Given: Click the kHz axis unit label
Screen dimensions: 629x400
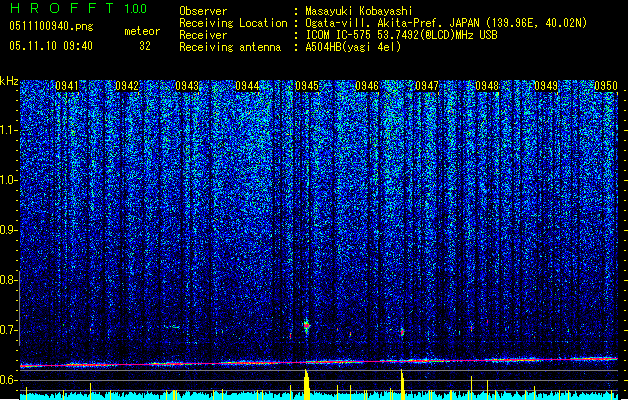Looking at the screenshot, I should (x=9, y=81).
